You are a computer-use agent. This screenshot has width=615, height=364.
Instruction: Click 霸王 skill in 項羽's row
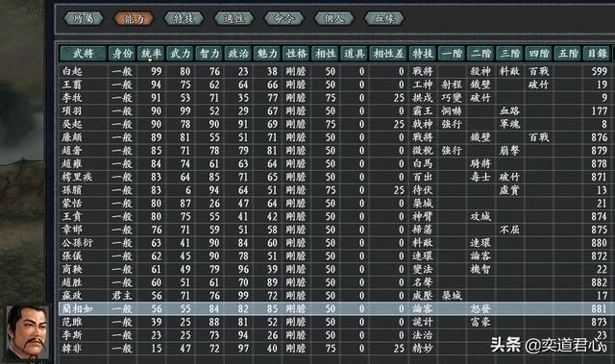[423, 110]
